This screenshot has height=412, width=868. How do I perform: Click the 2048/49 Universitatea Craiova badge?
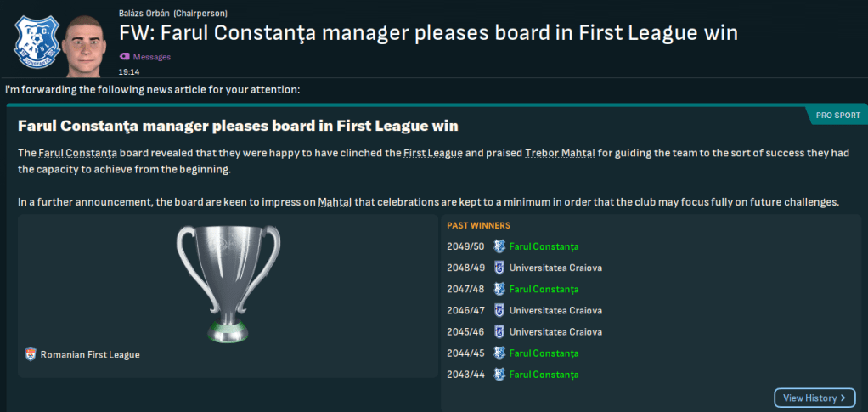499,268
